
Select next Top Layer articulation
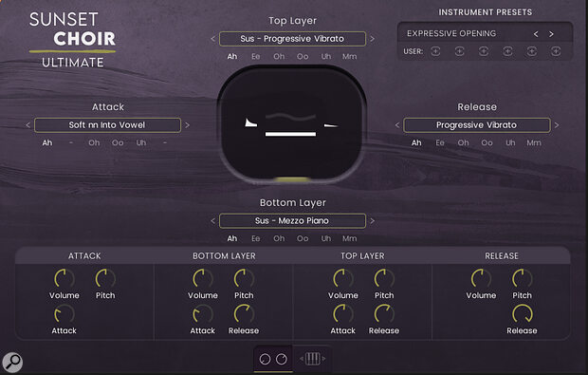pos(372,39)
